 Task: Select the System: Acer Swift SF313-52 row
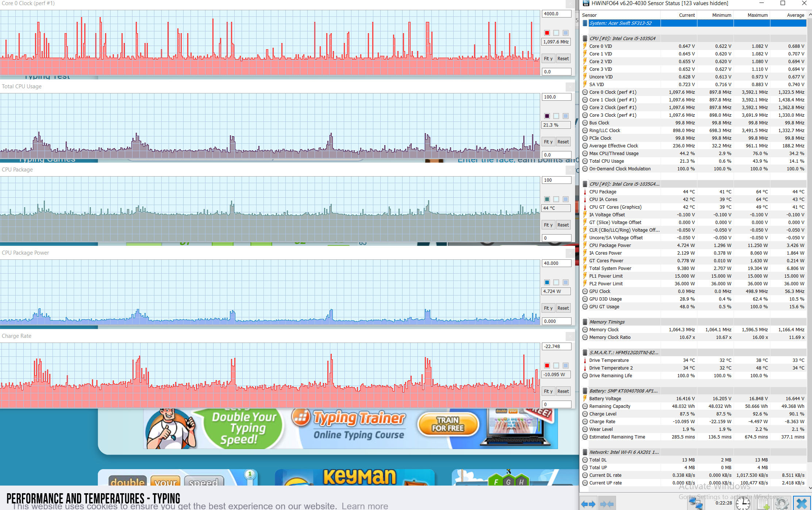pos(693,23)
